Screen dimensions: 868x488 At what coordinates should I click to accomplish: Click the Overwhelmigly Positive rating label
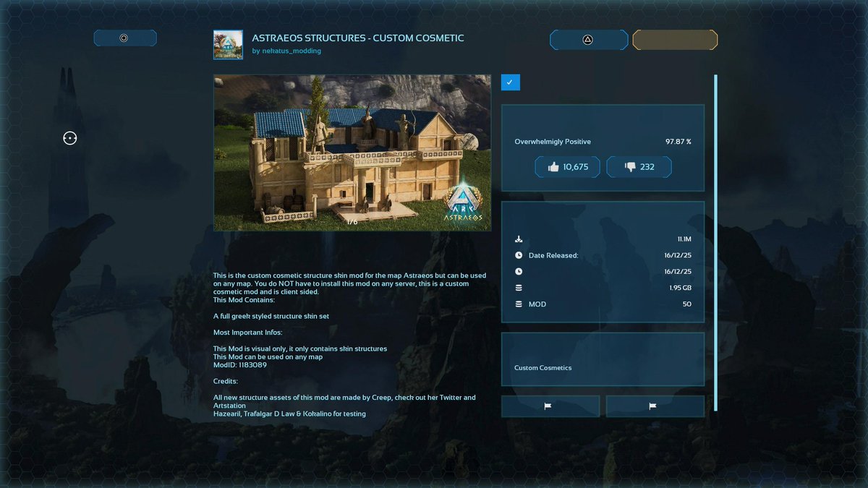[x=553, y=142]
